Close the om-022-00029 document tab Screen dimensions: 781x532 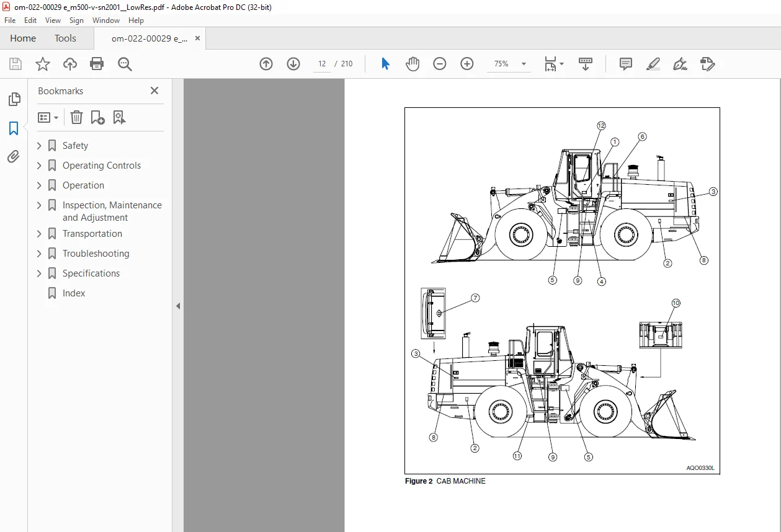(x=197, y=38)
